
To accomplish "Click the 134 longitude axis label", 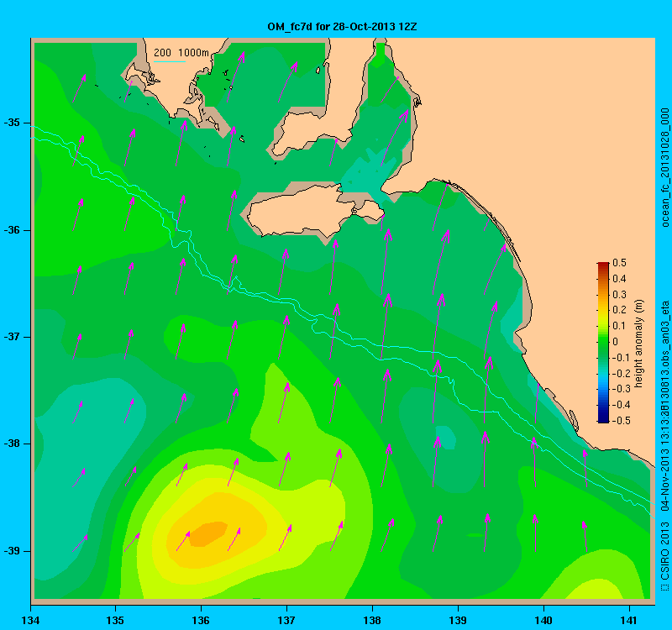I will (30, 620).
